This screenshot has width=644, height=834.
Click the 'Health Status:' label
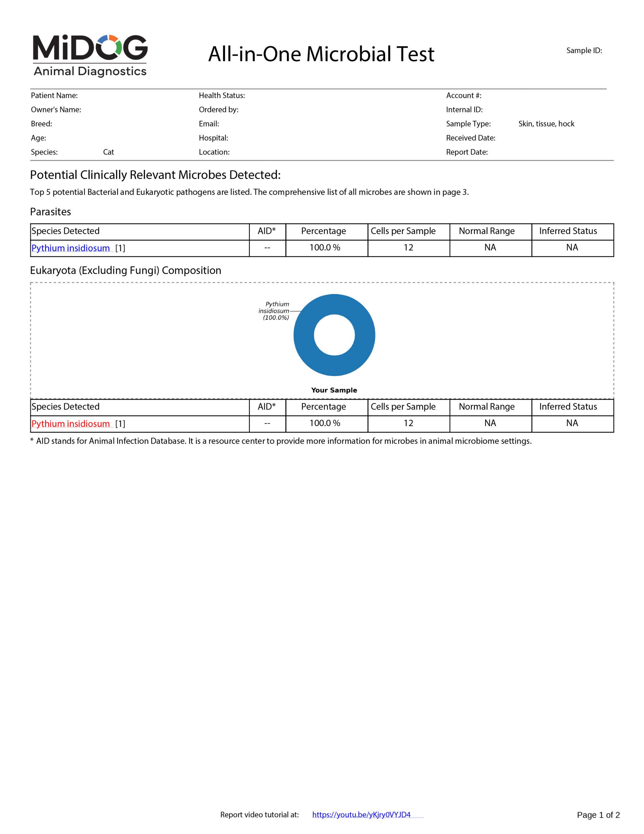[222, 95]
